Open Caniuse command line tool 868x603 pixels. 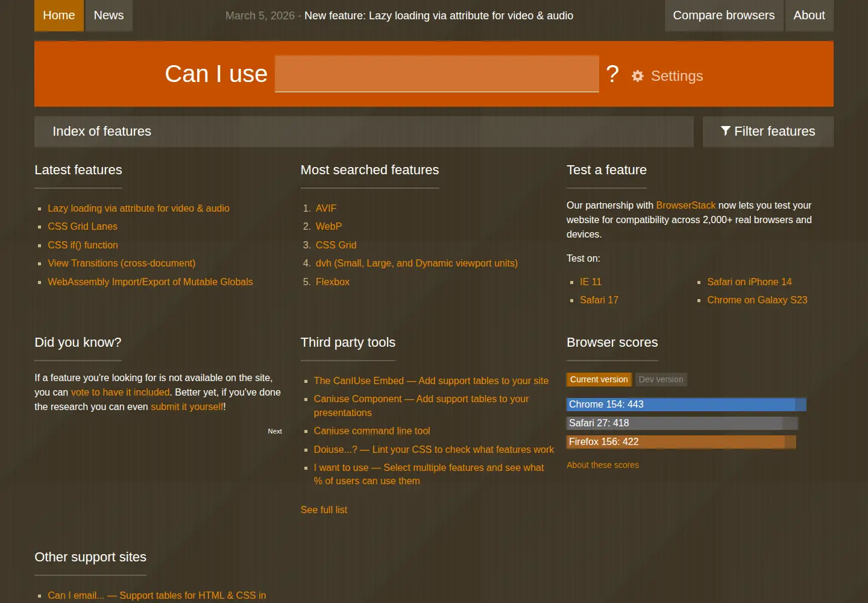[x=372, y=431]
